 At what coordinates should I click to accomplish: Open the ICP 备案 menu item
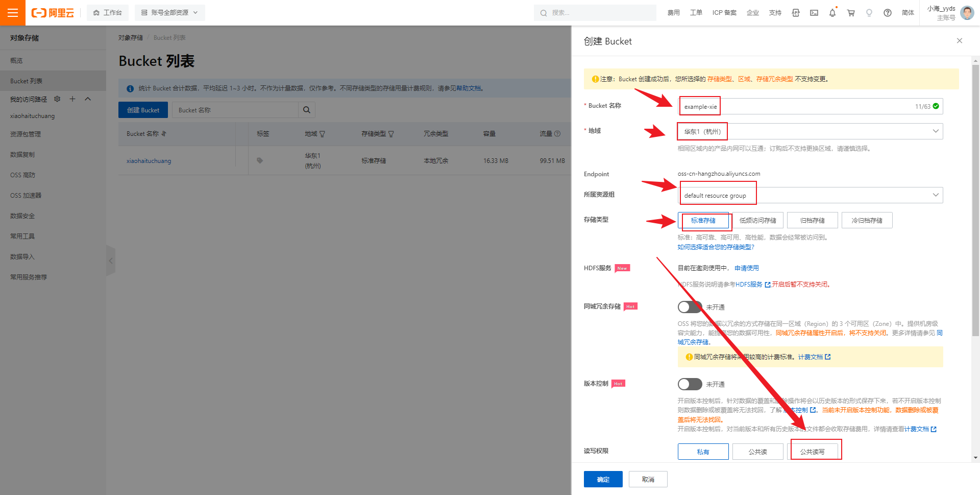[x=724, y=13]
